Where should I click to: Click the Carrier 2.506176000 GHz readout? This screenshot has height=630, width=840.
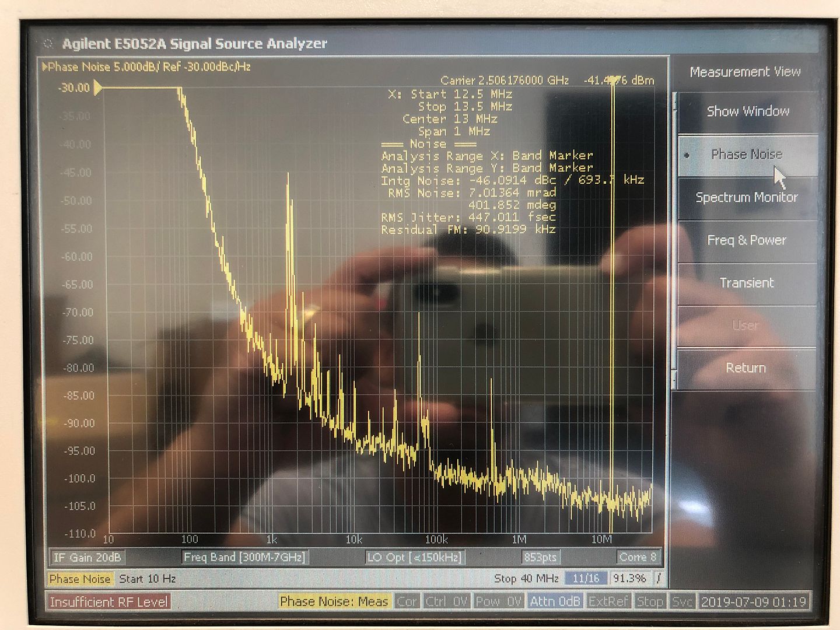tap(505, 80)
